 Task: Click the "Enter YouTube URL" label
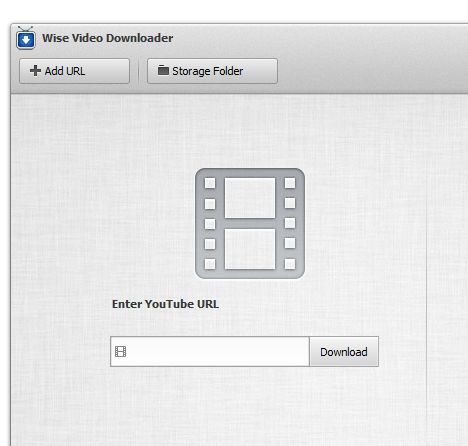point(165,304)
